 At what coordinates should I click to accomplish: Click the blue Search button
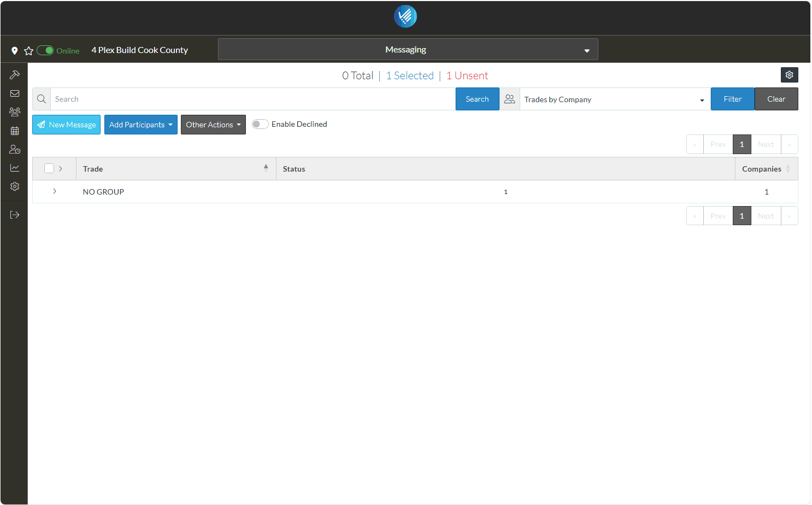tap(477, 99)
